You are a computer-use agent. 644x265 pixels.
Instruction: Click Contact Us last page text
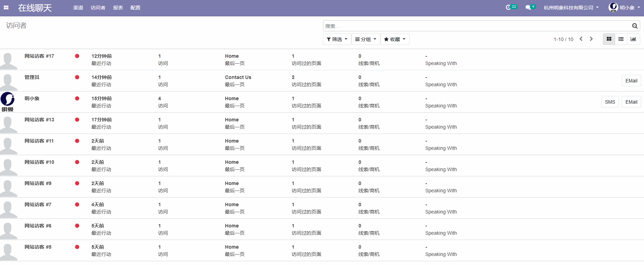pos(238,77)
